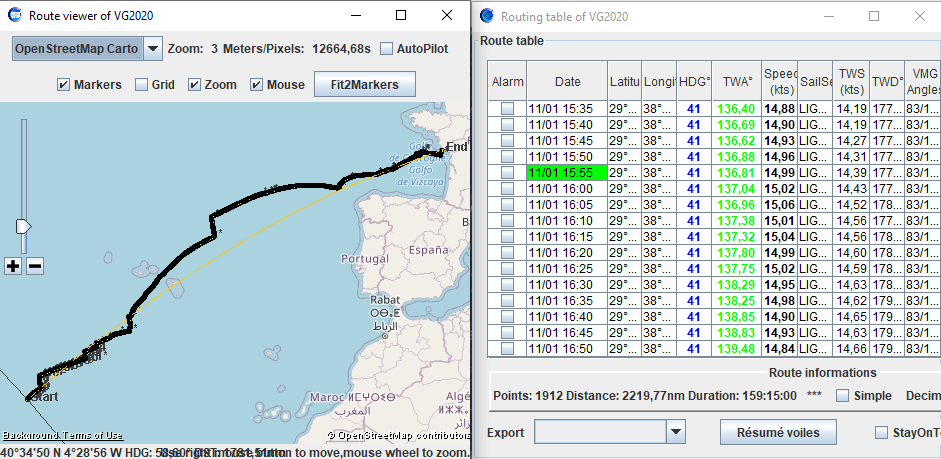Click the Routing table window app icon
The image size is (941, 459).
pyautogui.click(x=486, y=16)
